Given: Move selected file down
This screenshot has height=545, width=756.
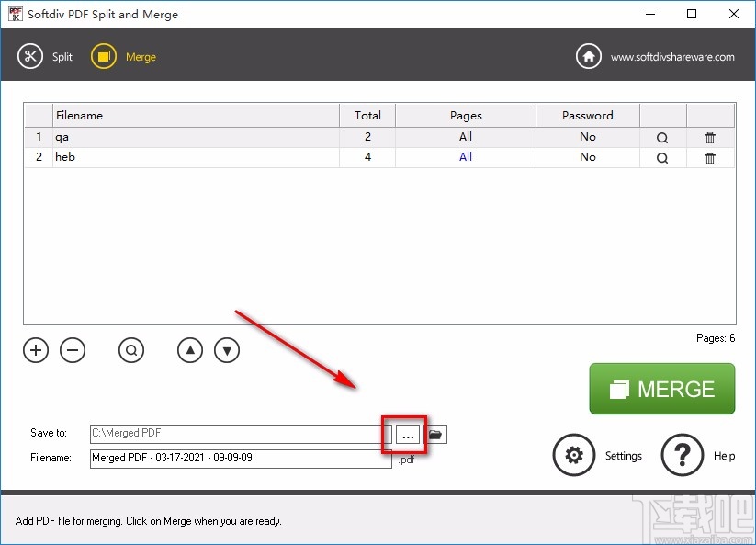Looking at the screenshot, I should [x=227, y=350].
